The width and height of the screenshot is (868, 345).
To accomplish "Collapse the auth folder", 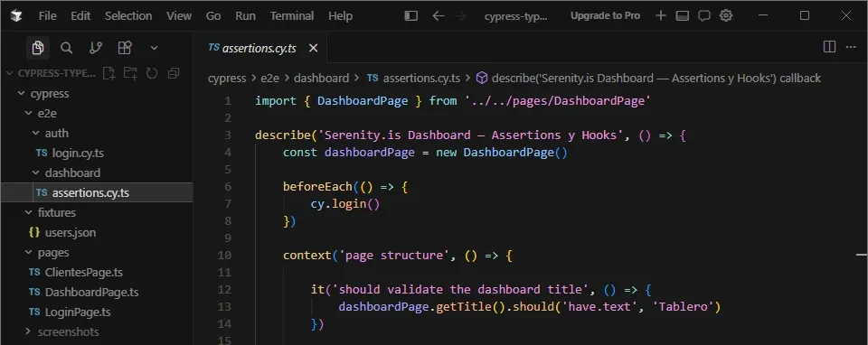I will coord(36,134).
